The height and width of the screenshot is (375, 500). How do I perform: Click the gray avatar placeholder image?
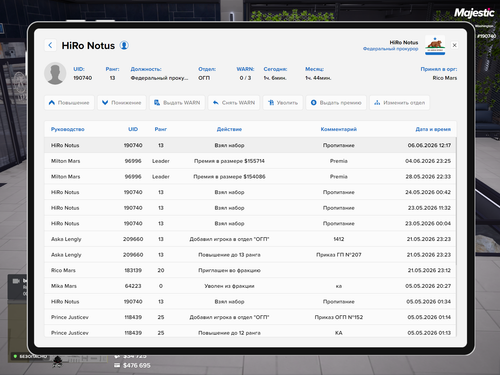55,73
